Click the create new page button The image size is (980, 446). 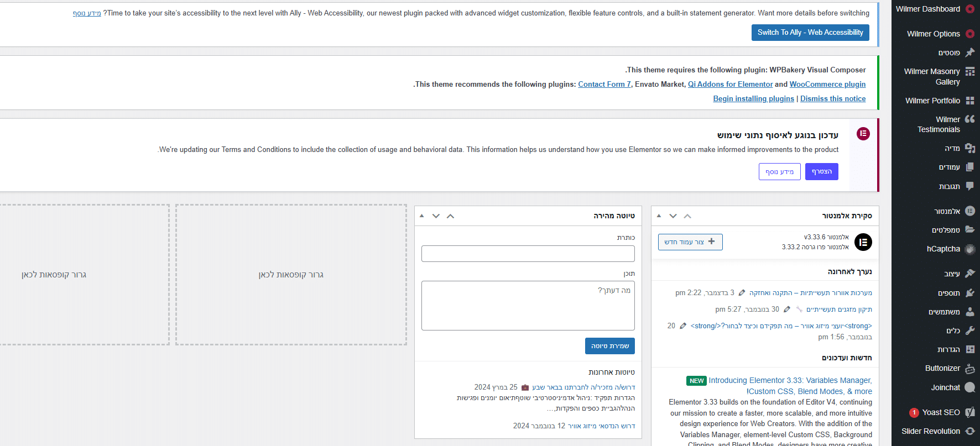point(690,242)
